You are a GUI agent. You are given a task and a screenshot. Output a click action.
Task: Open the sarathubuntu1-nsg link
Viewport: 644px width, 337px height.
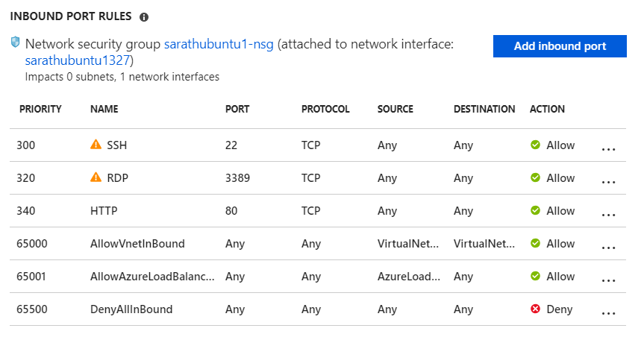tap(219, 45)
